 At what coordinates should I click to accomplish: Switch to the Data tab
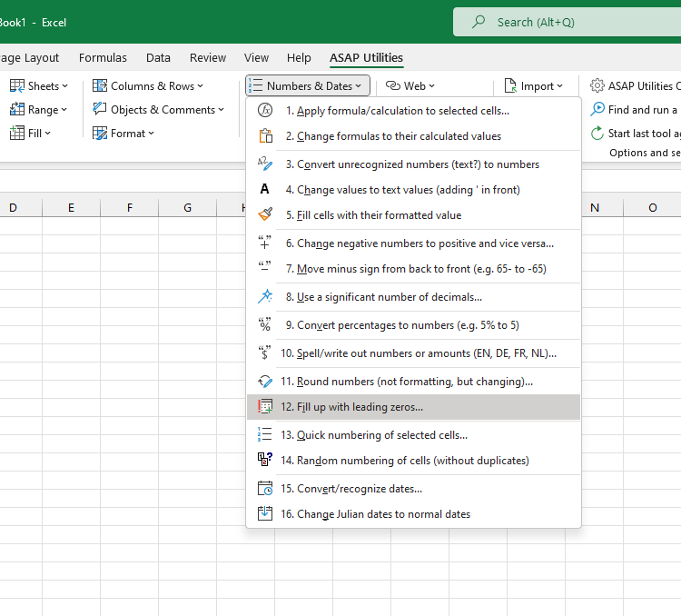(158, 58)
